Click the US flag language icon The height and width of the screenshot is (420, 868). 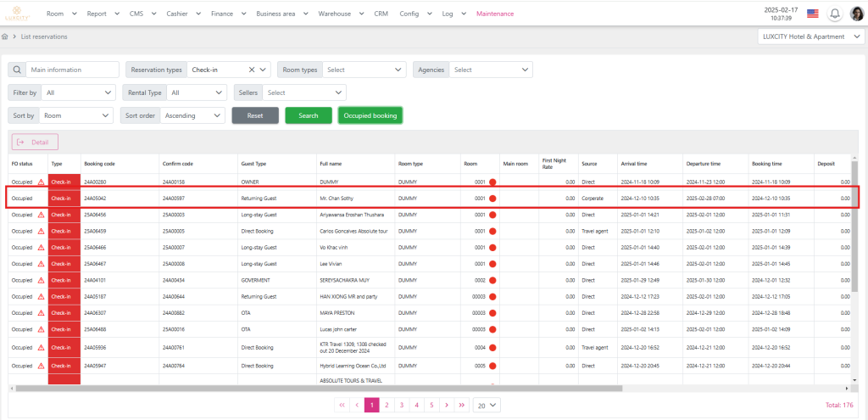[812, 14]
